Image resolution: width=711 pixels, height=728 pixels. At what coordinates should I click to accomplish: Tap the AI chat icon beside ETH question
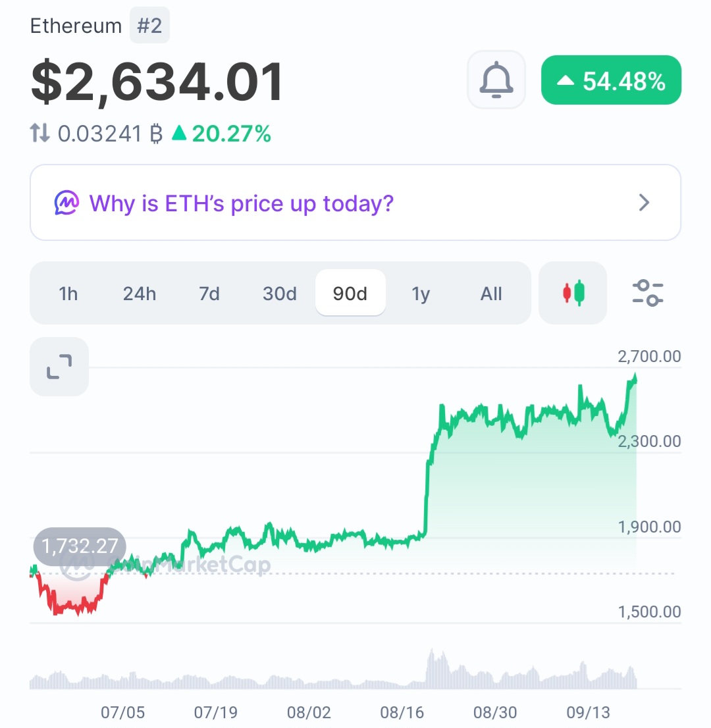pos(66,203)
